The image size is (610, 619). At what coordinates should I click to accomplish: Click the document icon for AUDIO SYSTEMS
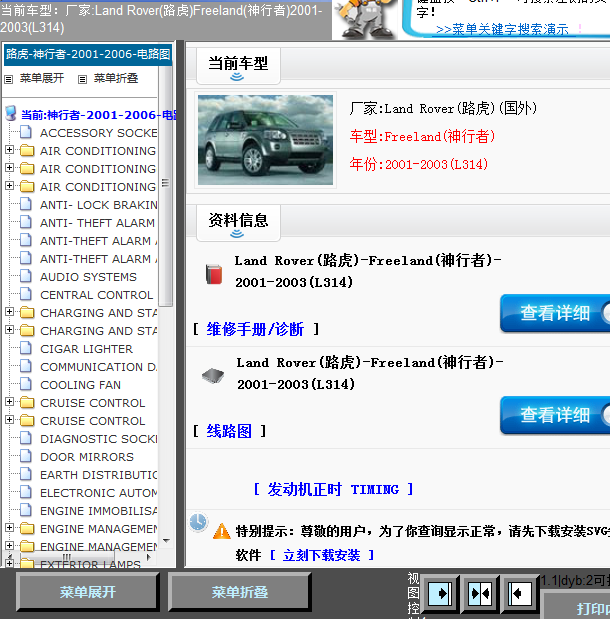click(26, 276)
